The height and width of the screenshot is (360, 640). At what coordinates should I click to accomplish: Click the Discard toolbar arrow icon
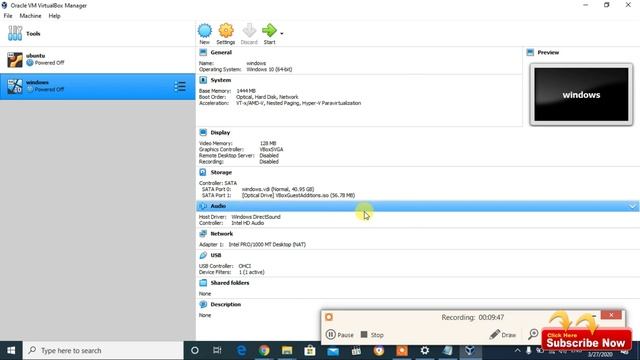[249, 31]
